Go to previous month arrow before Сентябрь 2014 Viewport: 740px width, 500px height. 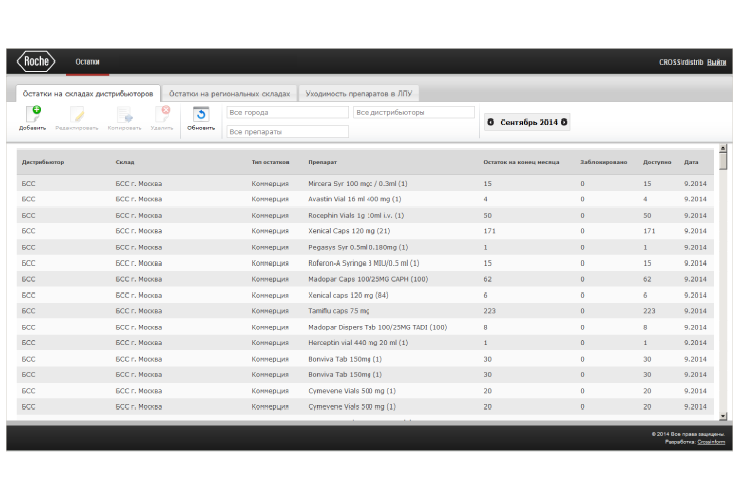(490, 122)
